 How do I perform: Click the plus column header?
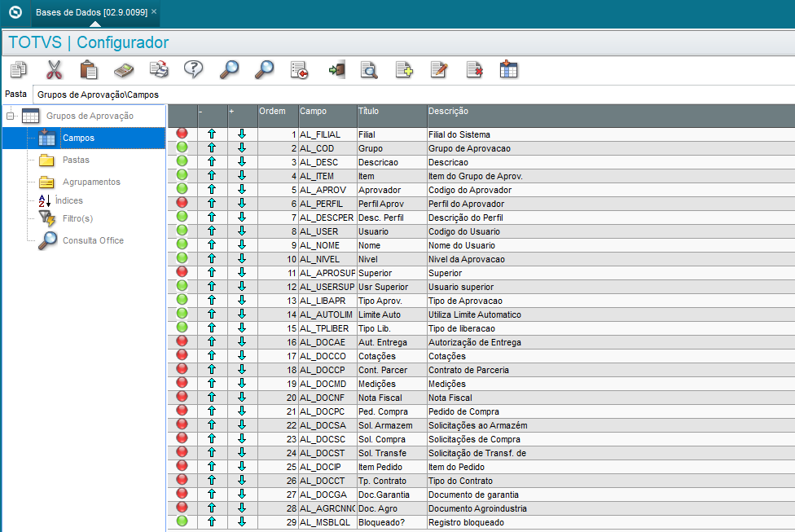point(243,116)
